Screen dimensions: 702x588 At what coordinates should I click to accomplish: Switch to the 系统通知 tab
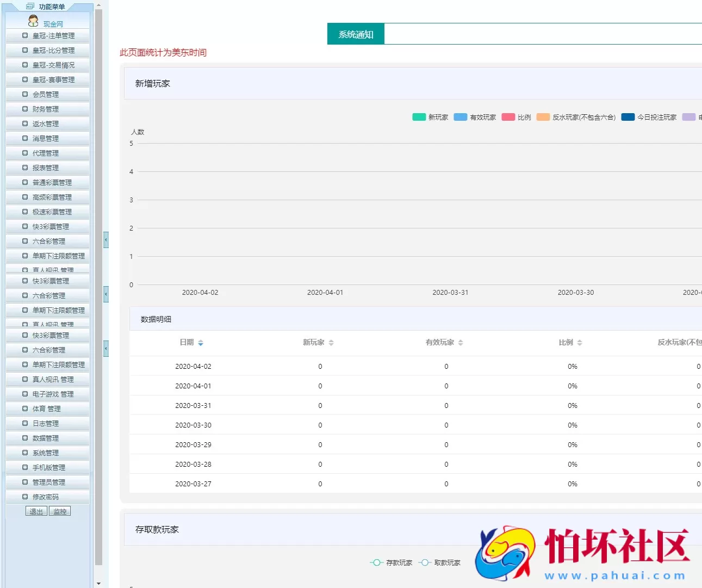355,33
